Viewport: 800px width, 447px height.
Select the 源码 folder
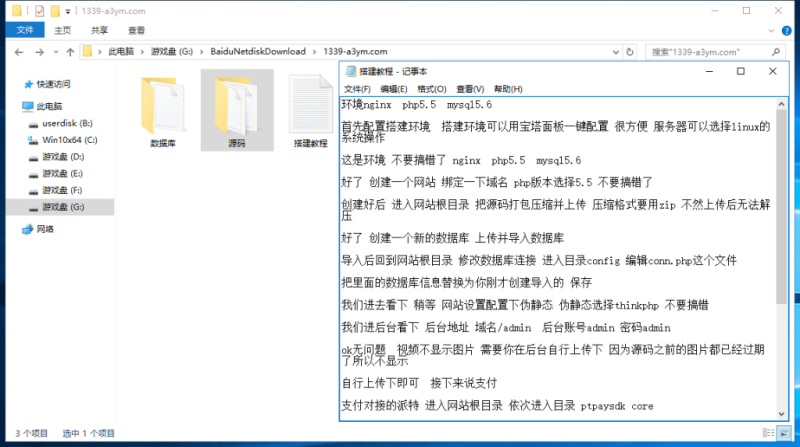pyautogui.click(x=237, y=111)
